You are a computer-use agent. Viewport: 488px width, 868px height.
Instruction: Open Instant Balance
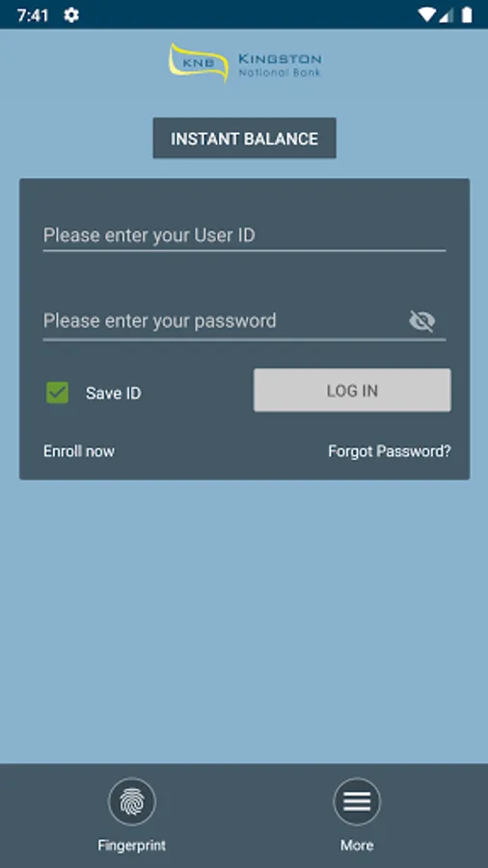tap(245, 138)
